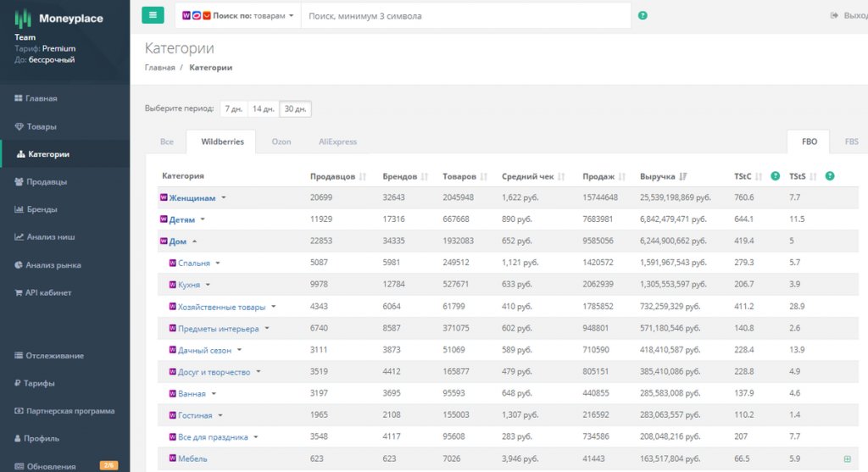Switch to the AliExpress tab
Image resolution: width=868 pixels, height=472 pixels.
tap(337, 142)
